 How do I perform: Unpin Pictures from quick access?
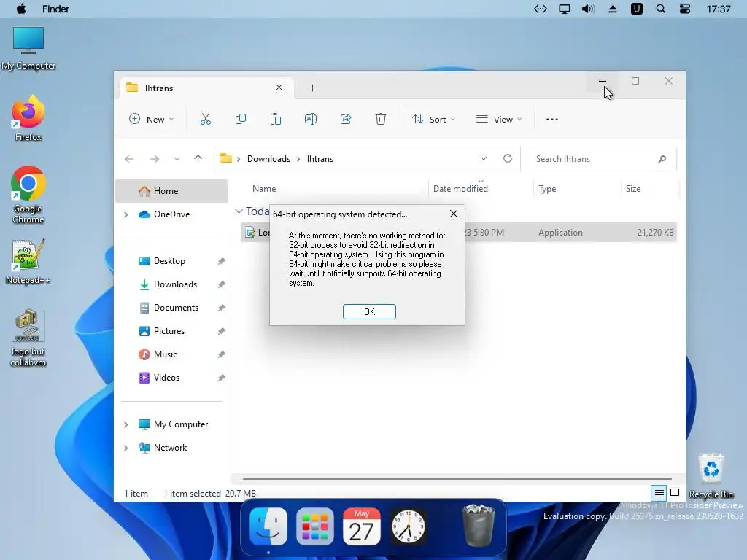(x=221, y=332)
